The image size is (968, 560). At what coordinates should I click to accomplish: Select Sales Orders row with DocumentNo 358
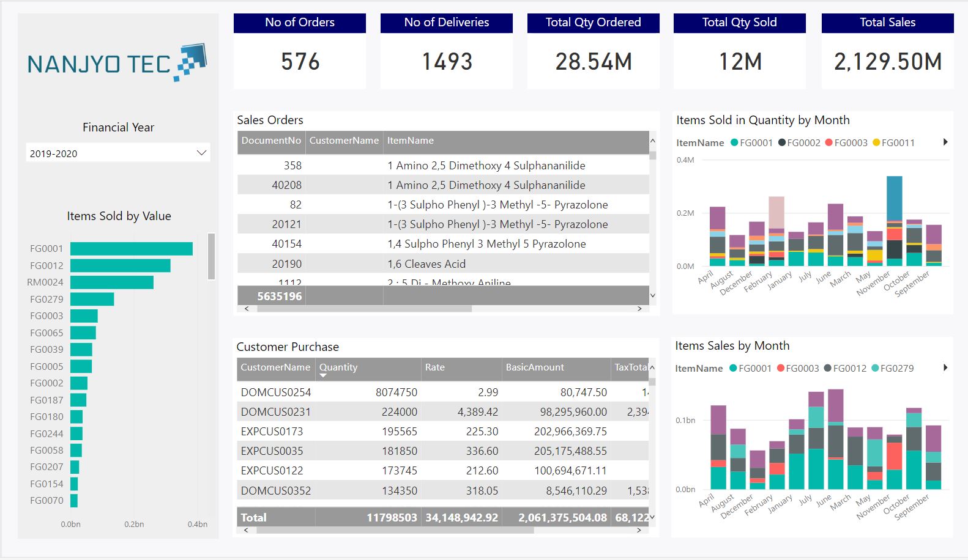pyautogui.click(x=443, y=165)
